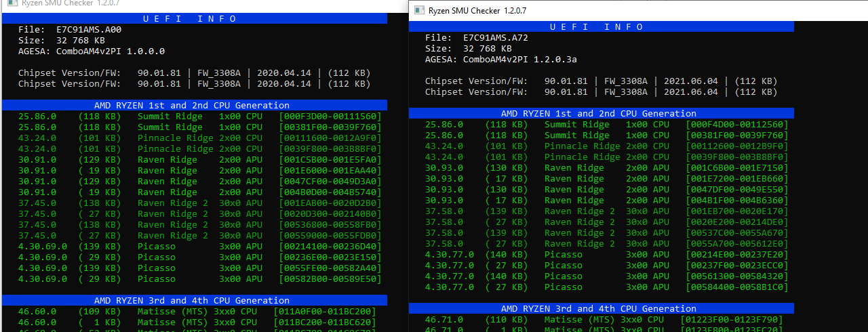The height and width of the screenshot is (332, 868).
Task: Click address range [00537C00-0055A670]
Action: click(x=737, y=233)
